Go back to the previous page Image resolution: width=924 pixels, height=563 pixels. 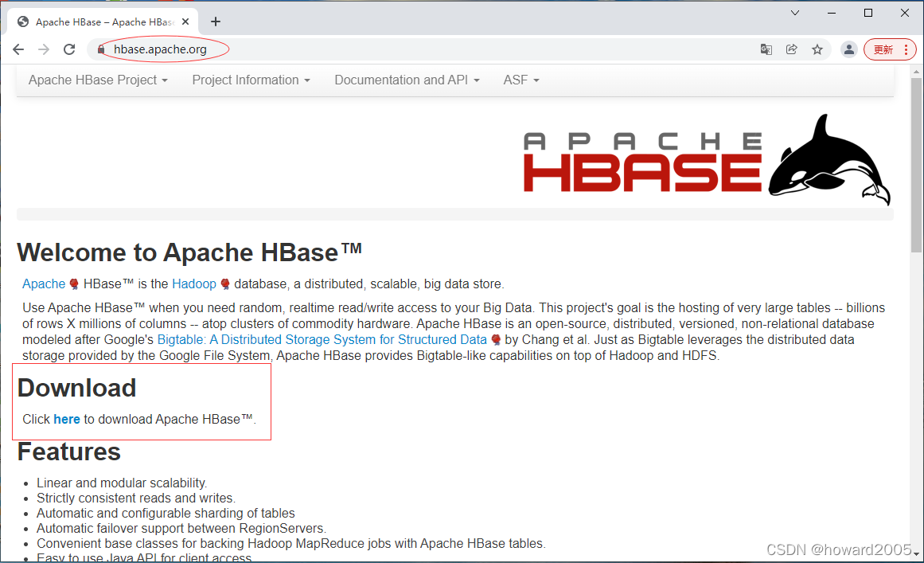point(18,49)
